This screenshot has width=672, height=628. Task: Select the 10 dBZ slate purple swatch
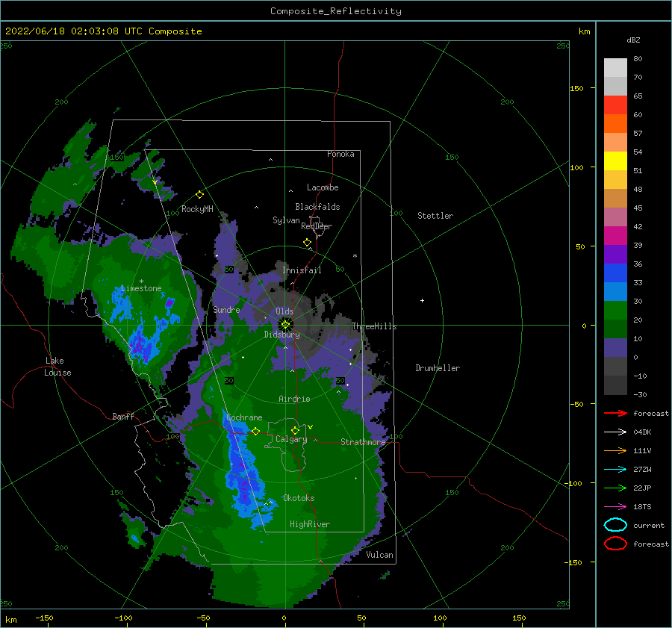click(615, 348)
